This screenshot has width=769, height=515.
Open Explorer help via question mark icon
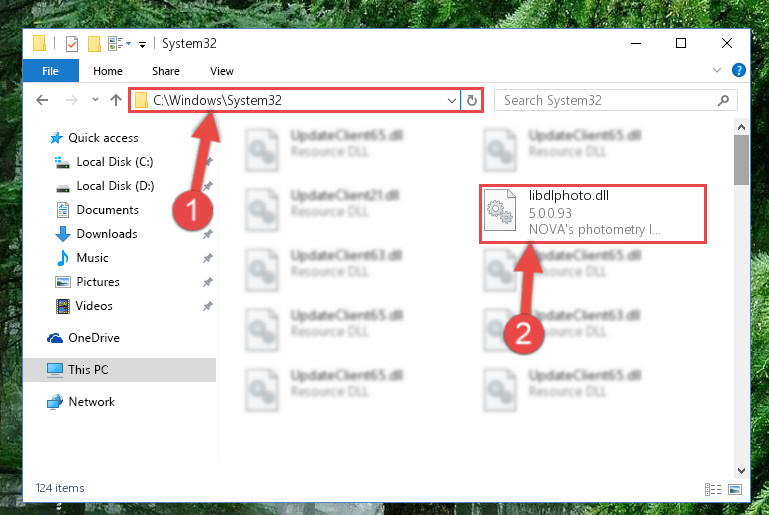[x=739, y=70]
